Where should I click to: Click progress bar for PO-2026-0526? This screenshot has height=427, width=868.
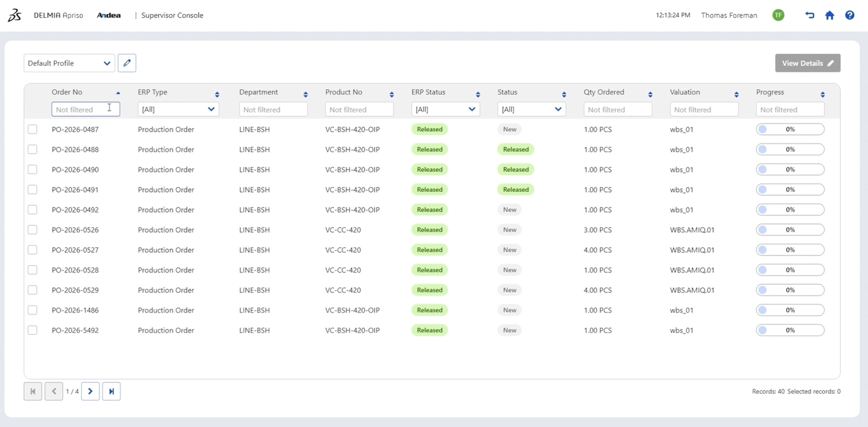point(790,230)
